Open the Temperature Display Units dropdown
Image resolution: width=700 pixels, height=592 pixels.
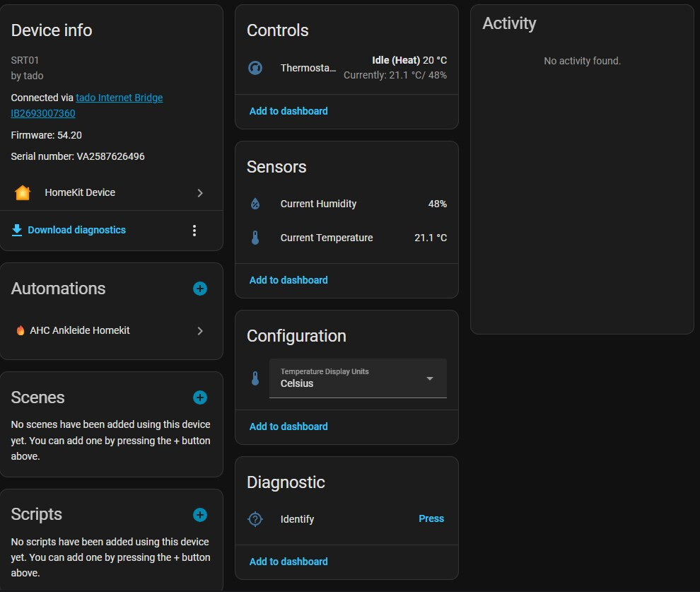[358, 378]
